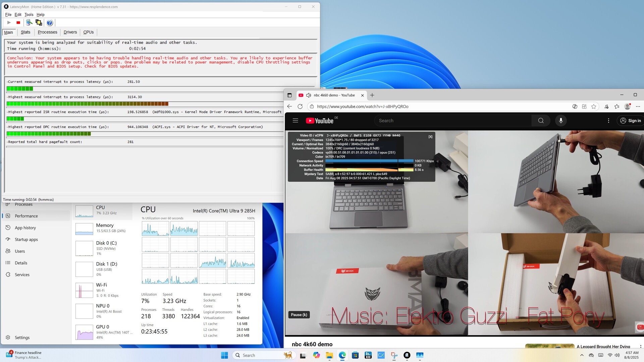This screenshot has height=362, width=644.
Task: Start YouTube voice search with microphone
Action: pyautogui.click(x=561, y=121)
